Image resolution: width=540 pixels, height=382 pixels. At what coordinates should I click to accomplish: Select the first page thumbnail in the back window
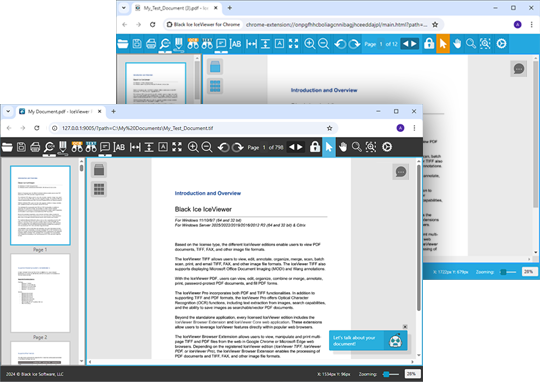155,83
